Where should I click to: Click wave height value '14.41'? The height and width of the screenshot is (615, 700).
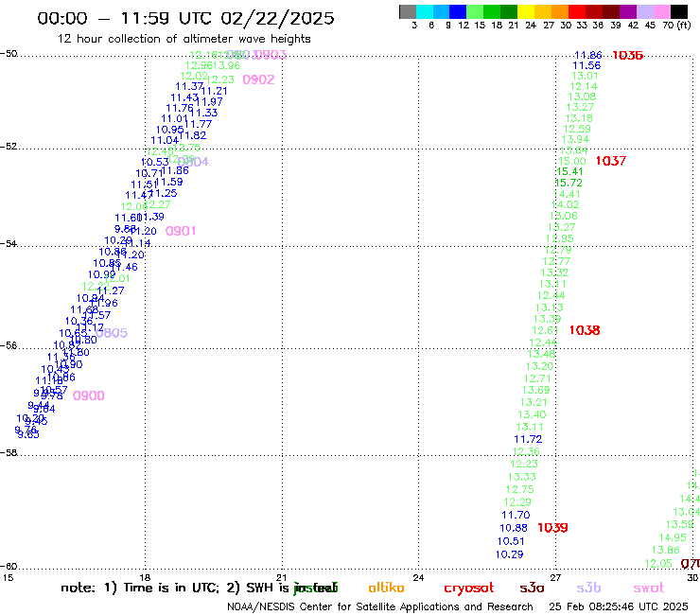567,194
